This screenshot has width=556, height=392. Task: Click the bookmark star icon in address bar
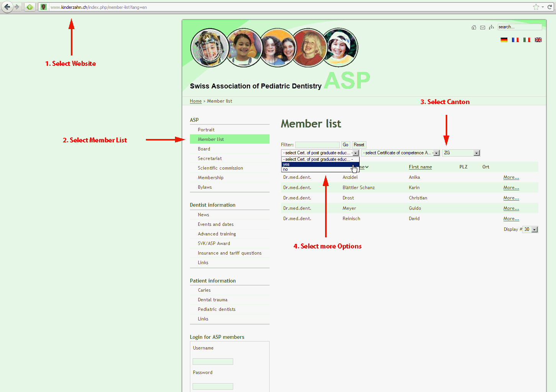click(536, 7)
